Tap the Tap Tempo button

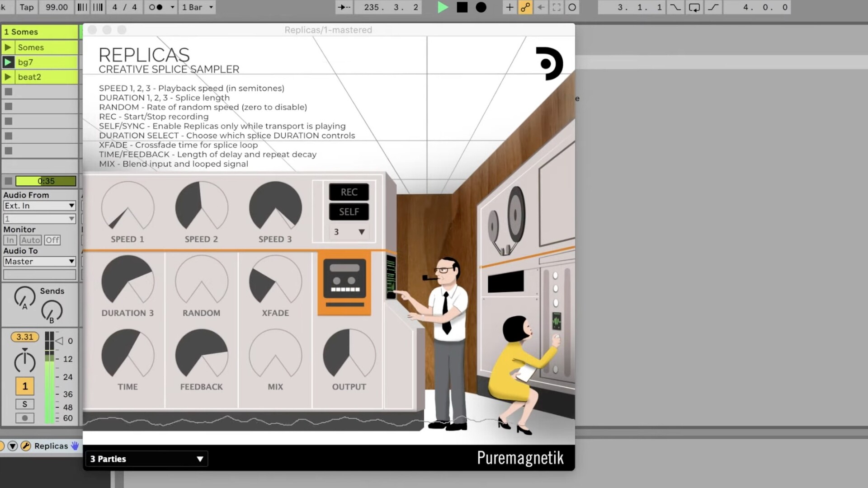click(27, 7)
